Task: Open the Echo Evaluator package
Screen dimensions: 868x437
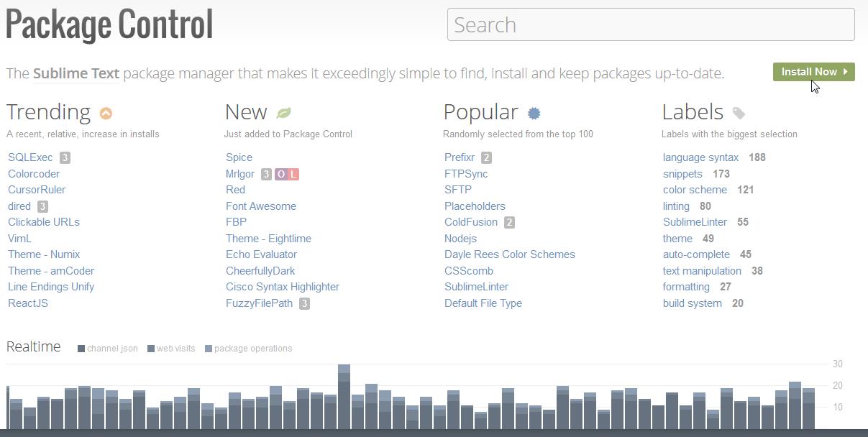Action: pyautogui.click(x=261, y=254)
